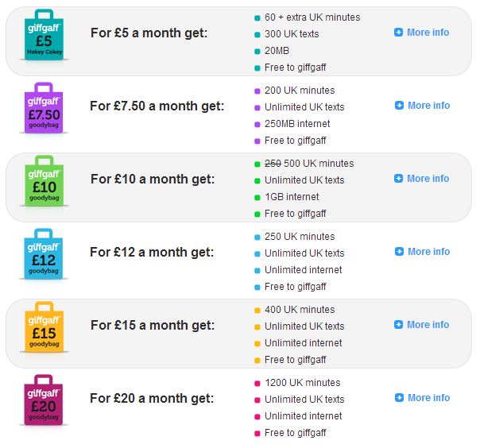The image size is (480, 448).
Task: Click '500 UK minutes' in £10 plan
Action: pyautogui.click(x=319, y=164)
